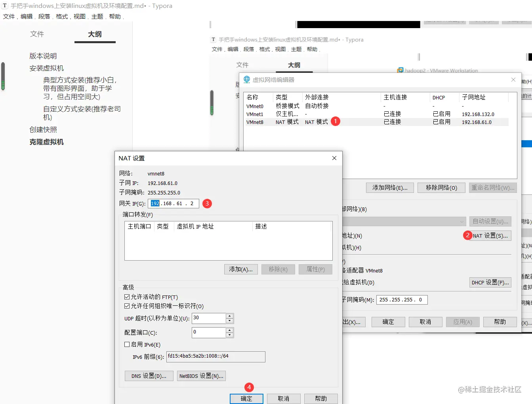Open the Edit menu in the main Typora window
The width and height of the screenshot is (532, 404).
pos(27,16)
